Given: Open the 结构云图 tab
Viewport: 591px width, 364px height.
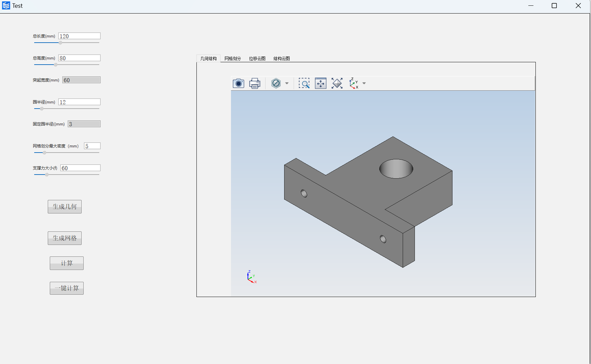Looking at the screenshot, I should click(281, 59).
